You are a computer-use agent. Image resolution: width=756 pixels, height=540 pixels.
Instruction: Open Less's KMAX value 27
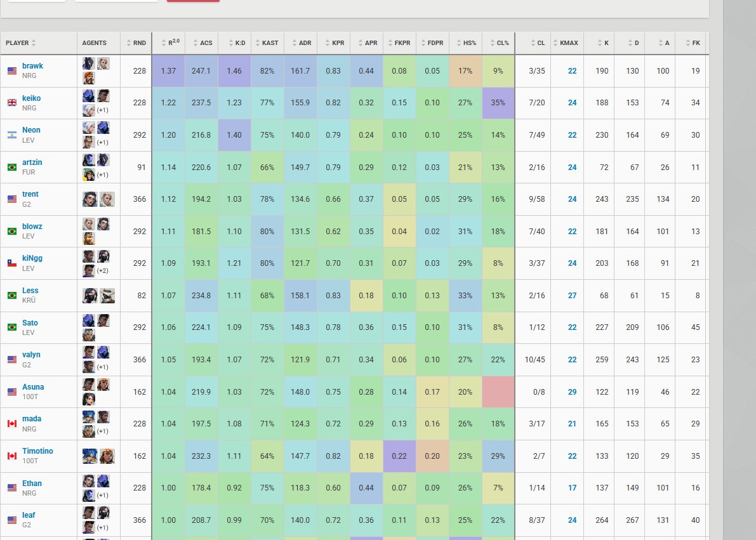click(x=572, y=296)
